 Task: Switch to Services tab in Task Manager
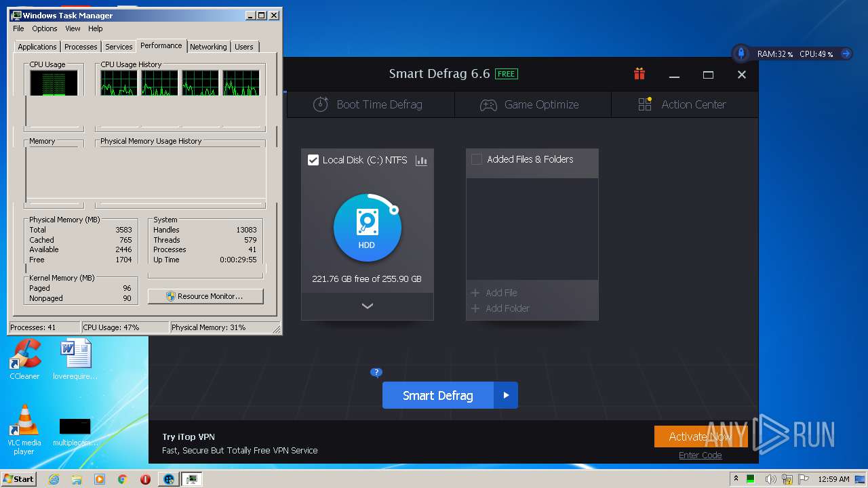pyautogui.click(x=119, y=47)
